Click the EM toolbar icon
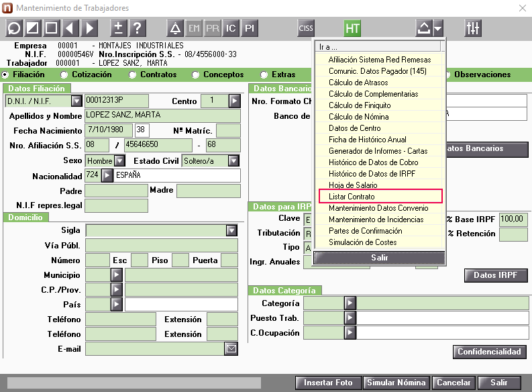The image size is (532, 392). [194, 28]
